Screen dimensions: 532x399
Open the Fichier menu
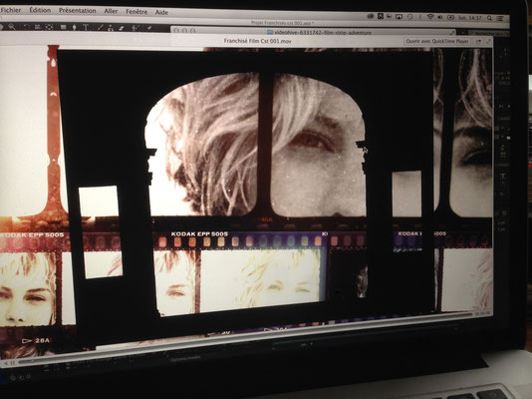[11, 10]
